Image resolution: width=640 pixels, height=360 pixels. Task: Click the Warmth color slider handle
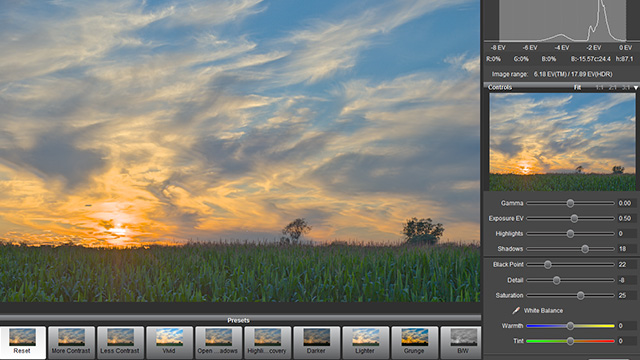570,326
